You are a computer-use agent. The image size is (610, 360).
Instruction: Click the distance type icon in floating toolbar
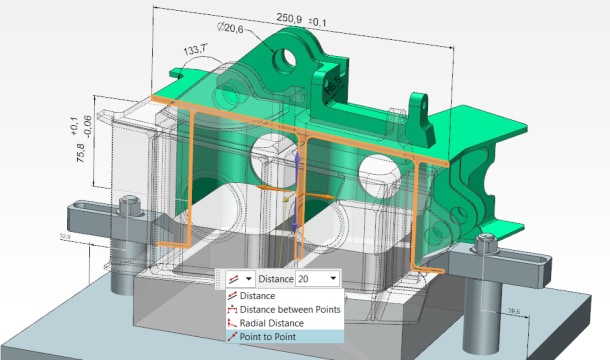(x=233, y=279)
